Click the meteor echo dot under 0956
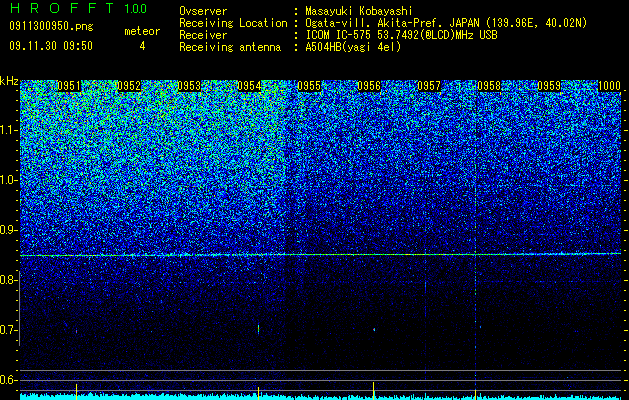 pos(374,330)
